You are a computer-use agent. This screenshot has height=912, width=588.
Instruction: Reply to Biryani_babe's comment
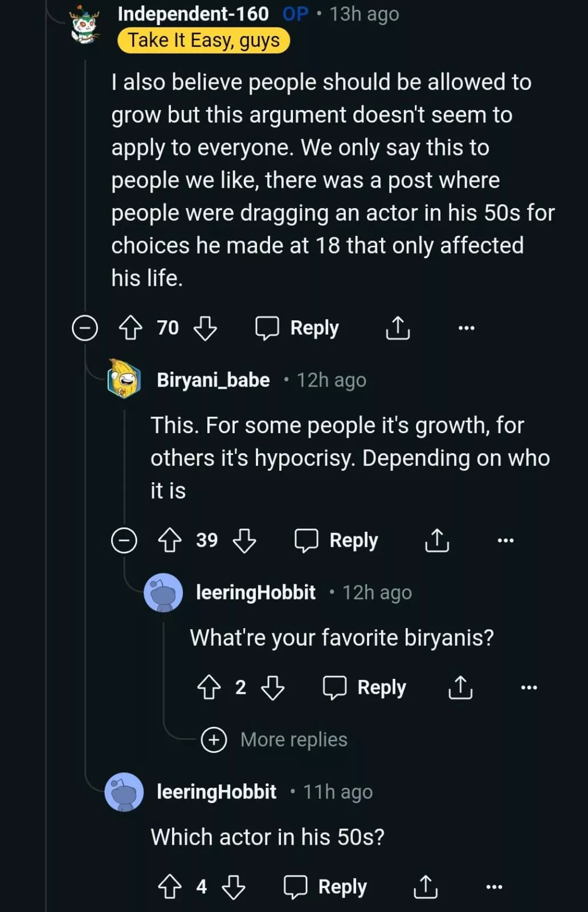point(337,540)
